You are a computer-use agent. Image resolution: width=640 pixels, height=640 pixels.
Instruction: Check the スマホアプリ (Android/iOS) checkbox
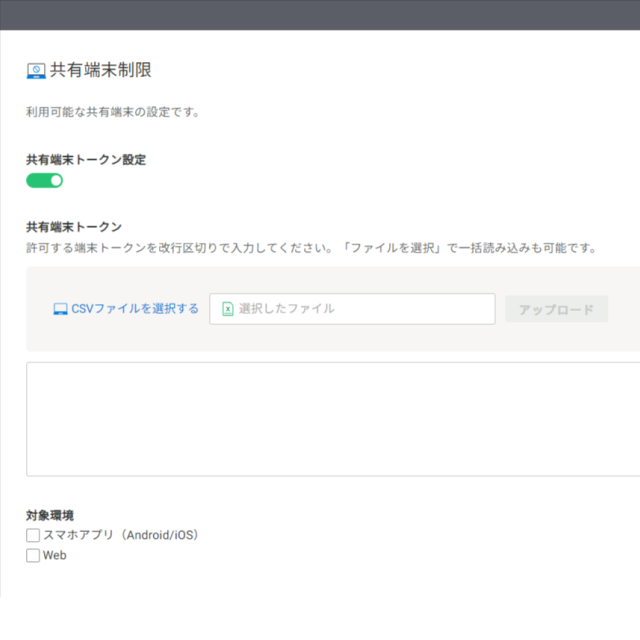(x=33, y=536)
